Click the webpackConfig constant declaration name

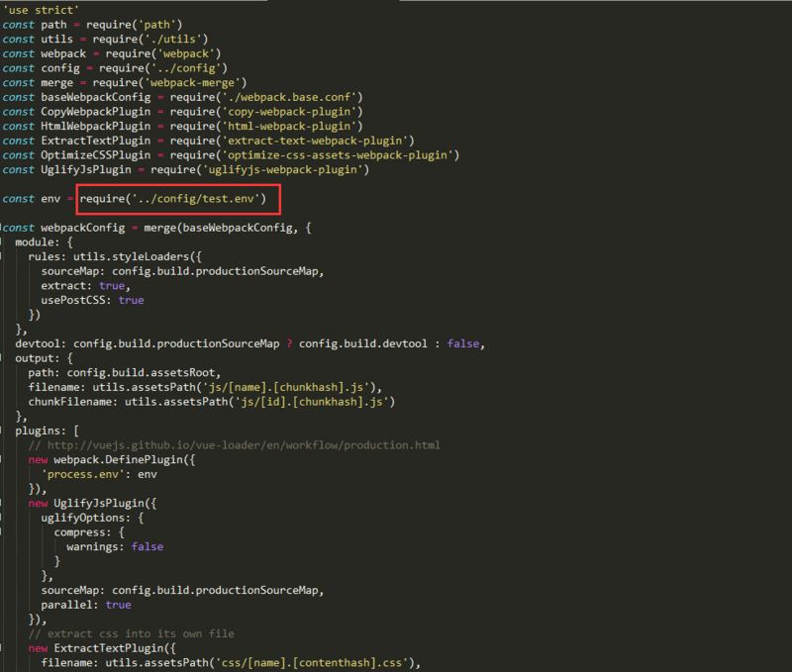tap(83, 228)
